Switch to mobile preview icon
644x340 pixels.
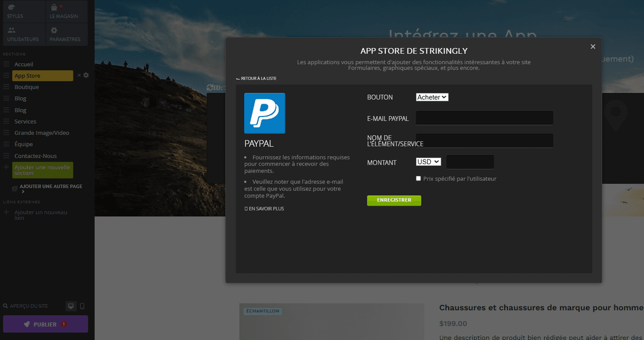click(x=82, y=306)
